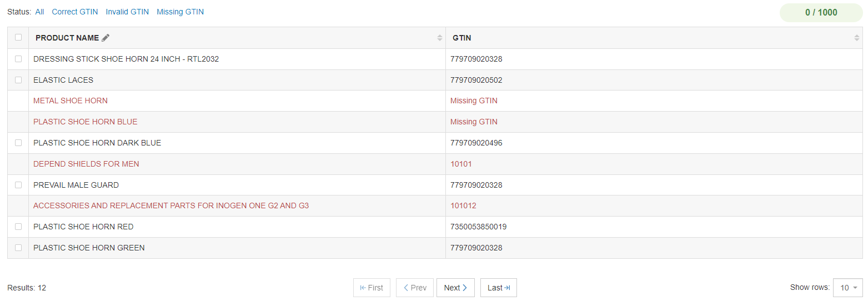Screen dimensions: 868x306
Task: Click the invalid GTIN value 10101
Action: click(461, 164)
